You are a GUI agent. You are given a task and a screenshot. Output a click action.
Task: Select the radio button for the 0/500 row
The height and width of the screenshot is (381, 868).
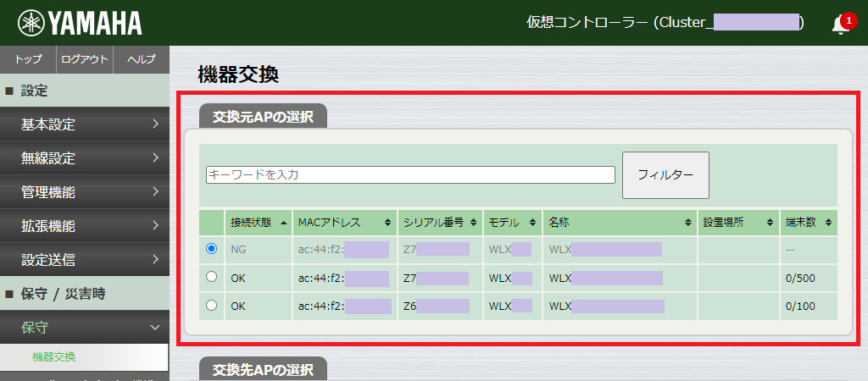(211, 277)
